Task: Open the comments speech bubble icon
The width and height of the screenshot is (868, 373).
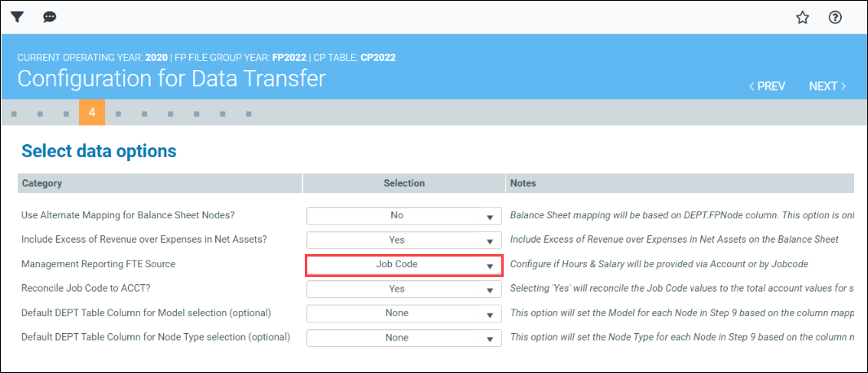Action: (x=50, y=17)
